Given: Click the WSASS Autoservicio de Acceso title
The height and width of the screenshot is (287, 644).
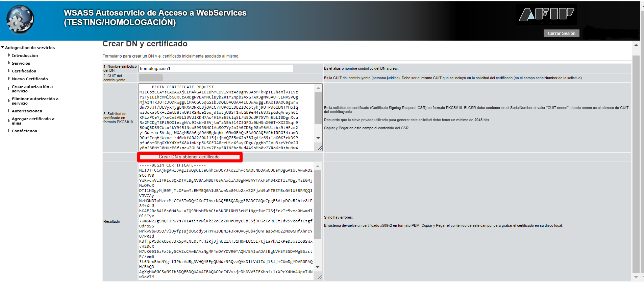Looking at the screenshot, I should (155, 17).
